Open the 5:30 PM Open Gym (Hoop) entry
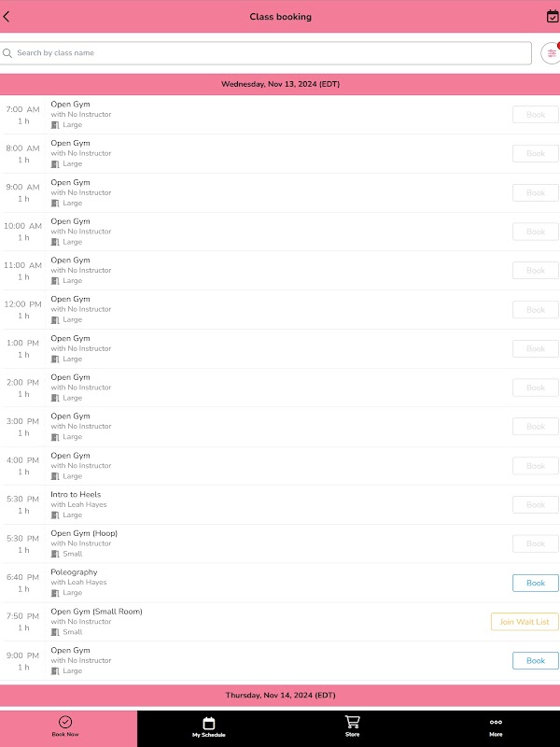Viewport: 560px width, 747px height. (84, 533)
